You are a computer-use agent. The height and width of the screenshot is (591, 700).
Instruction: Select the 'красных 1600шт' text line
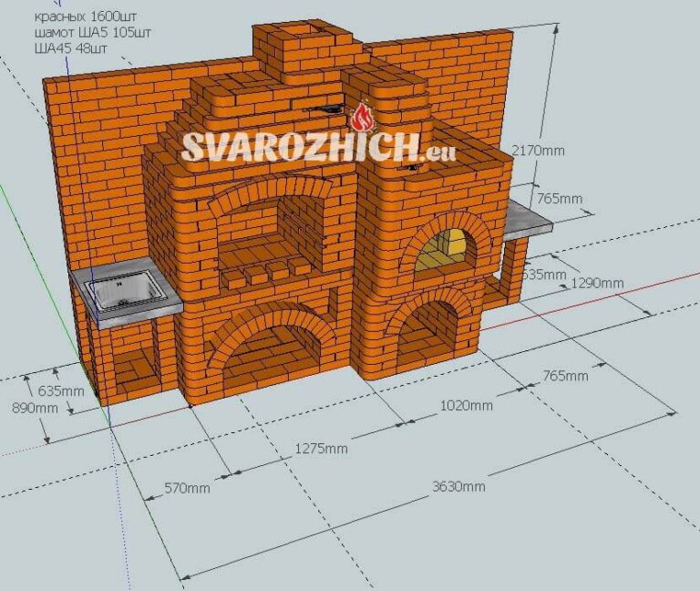[82, 18]
